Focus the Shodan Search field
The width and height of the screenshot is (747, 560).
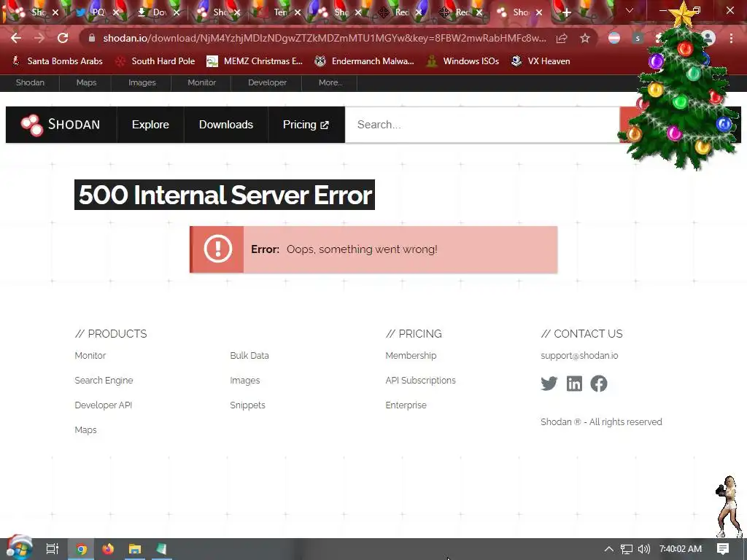coord(482,125)
